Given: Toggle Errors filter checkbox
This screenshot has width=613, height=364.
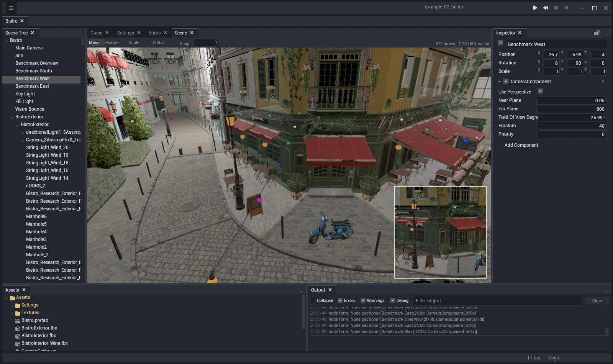Looking at the screenshot, I should point(340,301).
